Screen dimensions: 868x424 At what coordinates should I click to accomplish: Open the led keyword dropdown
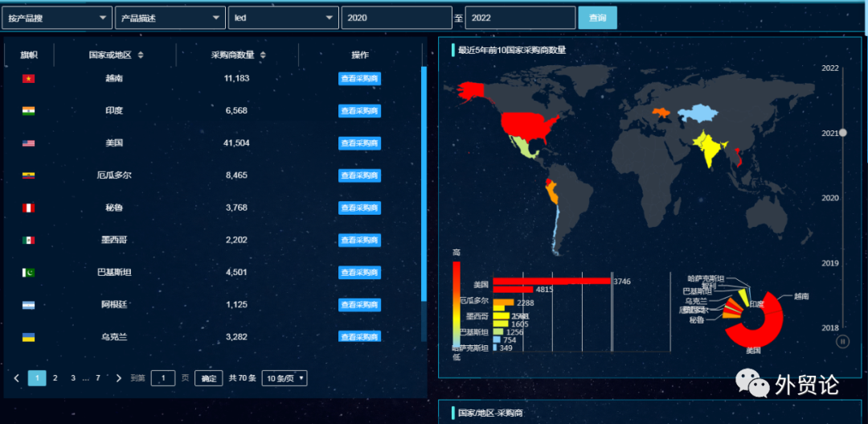tap(284, 18)
